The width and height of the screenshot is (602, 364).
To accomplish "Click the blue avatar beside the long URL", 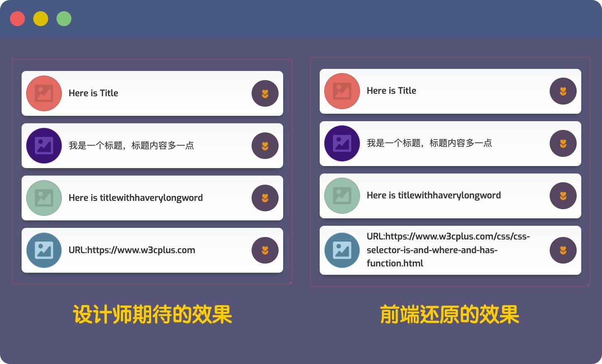I will 342,250.
